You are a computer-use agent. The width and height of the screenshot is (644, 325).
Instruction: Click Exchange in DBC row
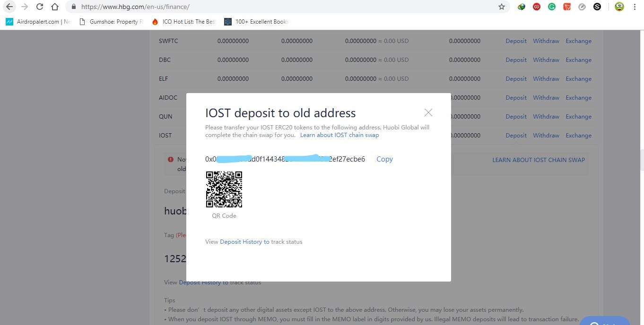click(x=579, y=60)
